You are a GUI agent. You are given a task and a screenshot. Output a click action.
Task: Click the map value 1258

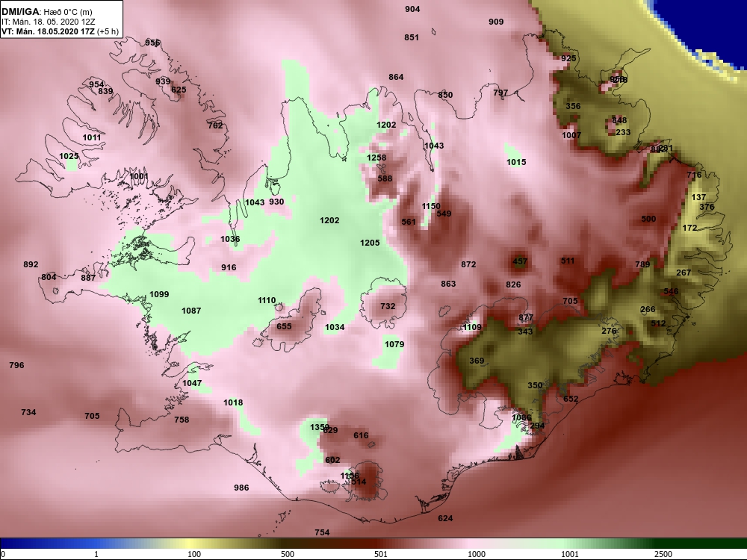coord(376,158)
